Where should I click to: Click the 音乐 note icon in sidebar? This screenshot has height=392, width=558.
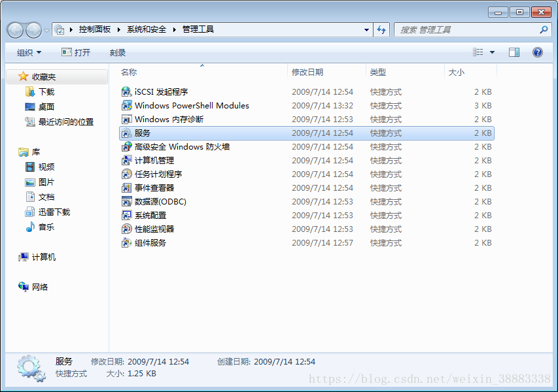(x=30, y=227)
